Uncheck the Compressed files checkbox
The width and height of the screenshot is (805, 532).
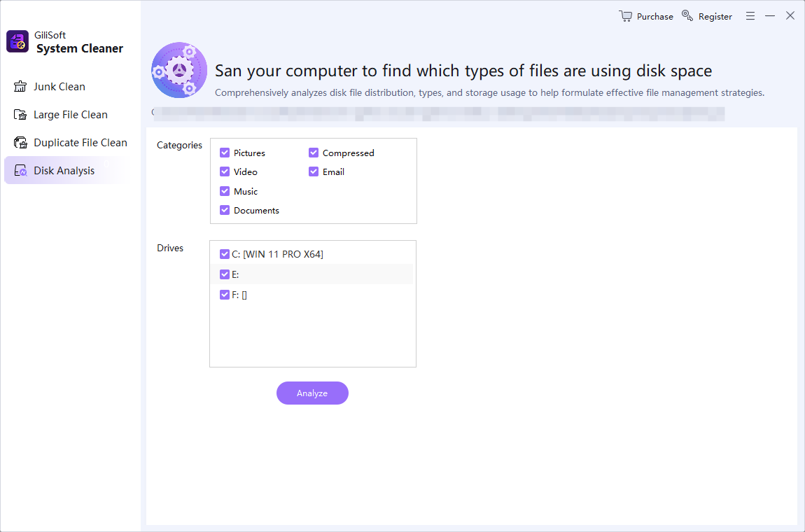pos(314,153)
